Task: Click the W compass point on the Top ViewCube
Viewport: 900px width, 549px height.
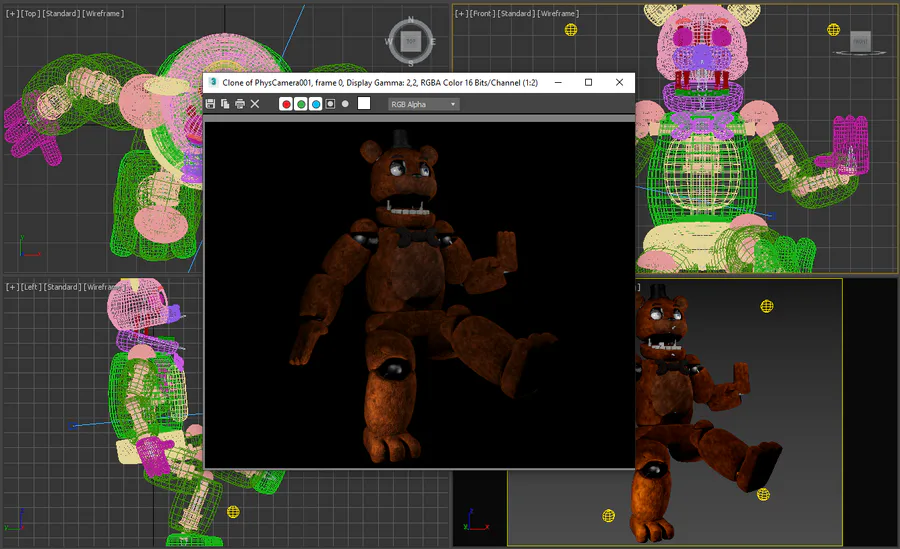Action: [x=389, y=41]
